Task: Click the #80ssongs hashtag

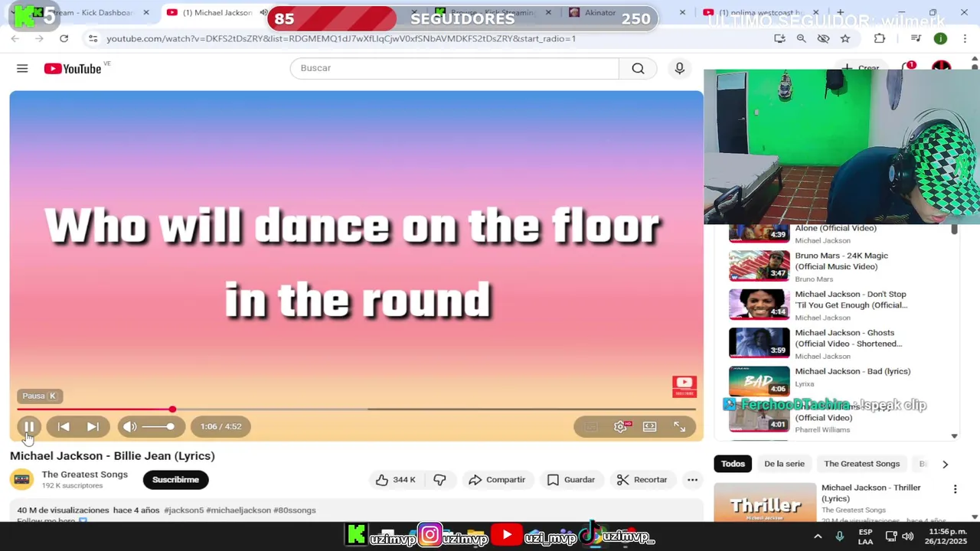Action: point(295,510)
